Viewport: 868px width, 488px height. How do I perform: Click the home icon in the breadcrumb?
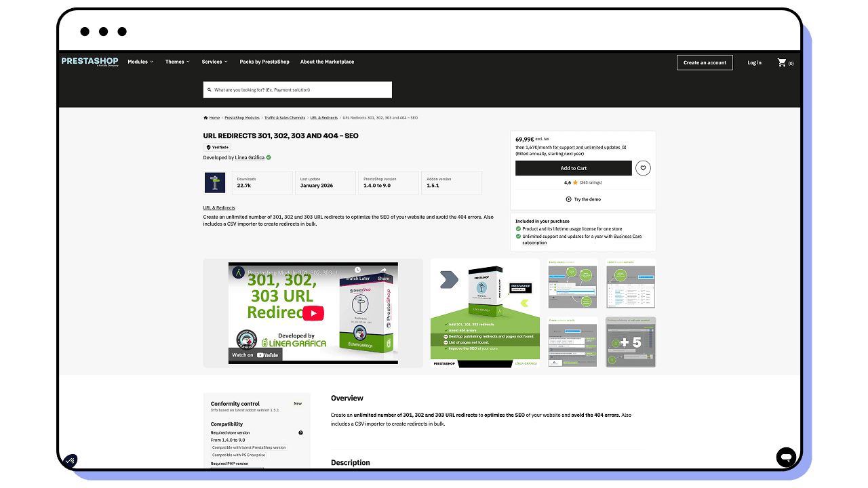click(x=205, y=117)
